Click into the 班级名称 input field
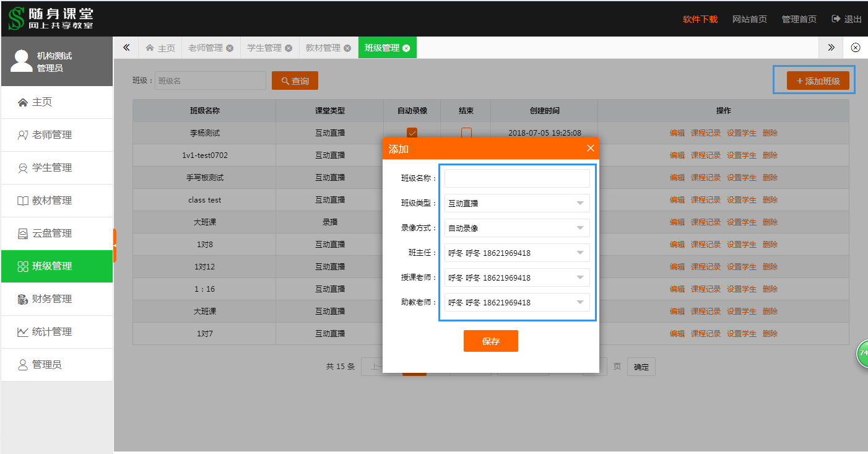Screen dimensions: 868x454 (517, 178)
